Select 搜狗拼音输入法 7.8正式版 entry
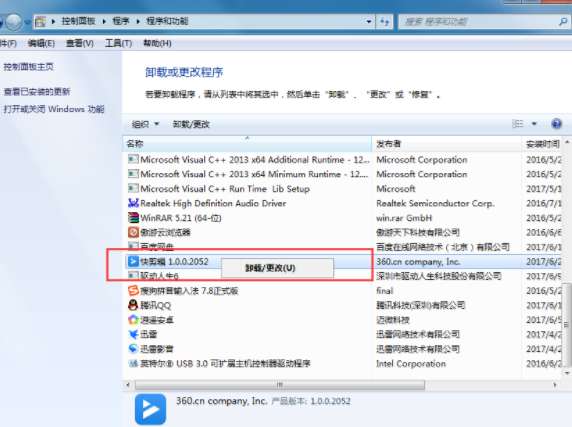The image size is (572, 427). [189, 291]
